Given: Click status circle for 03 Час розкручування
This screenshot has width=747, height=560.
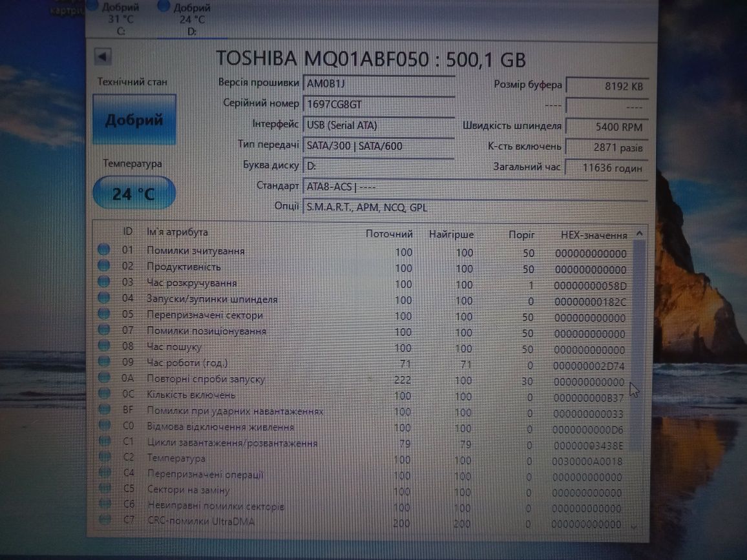Looking at the screenshot, I should click(x=104, y=282).
